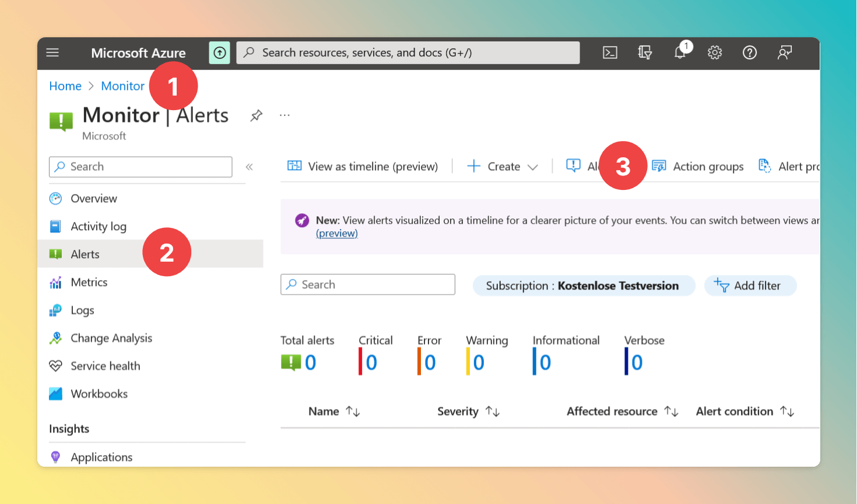
Task: Open the Help question mark icon
Action: point(750,53)
